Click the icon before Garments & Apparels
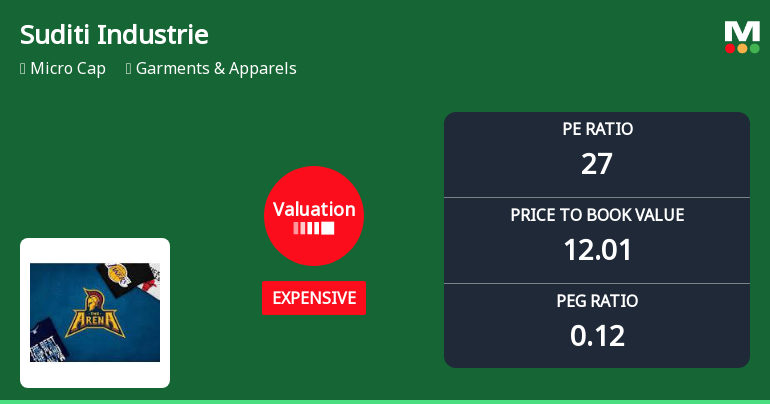770x404 pixels. tap(129, 69)
